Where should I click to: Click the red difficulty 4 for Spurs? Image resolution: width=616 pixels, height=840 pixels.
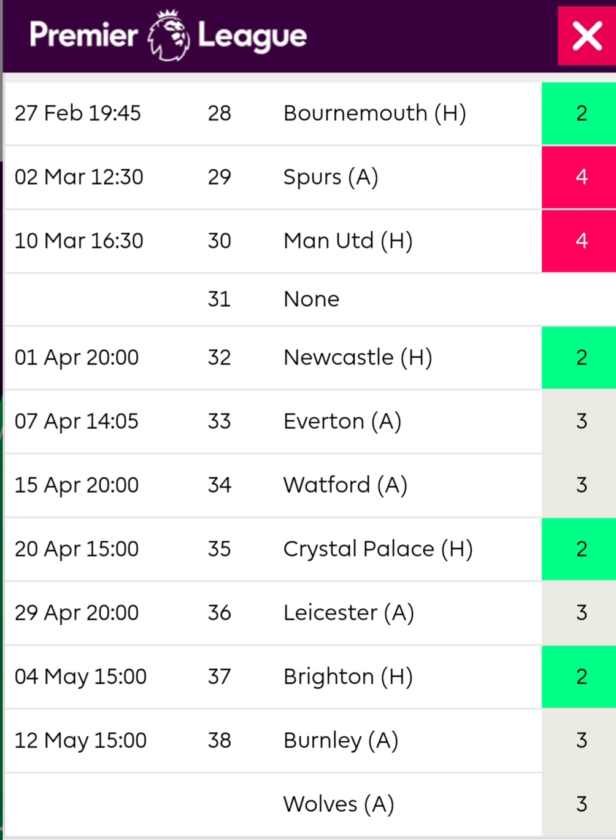(579, 177)
